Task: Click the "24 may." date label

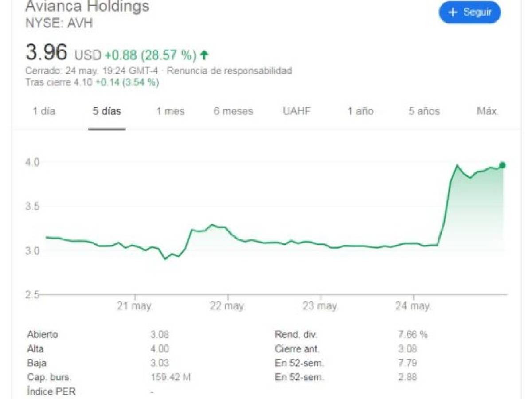Action: click(x=413, y=306)
